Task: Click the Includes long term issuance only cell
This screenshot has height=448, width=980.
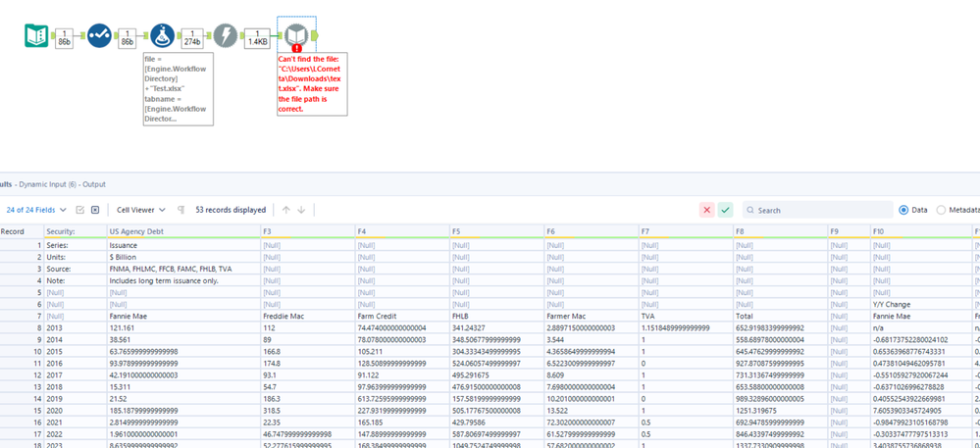Action: pyautogui.click(x=183, y=280)
